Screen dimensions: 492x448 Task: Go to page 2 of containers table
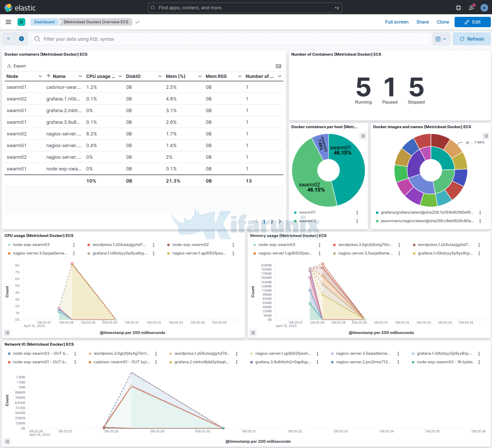click(272, 222)
